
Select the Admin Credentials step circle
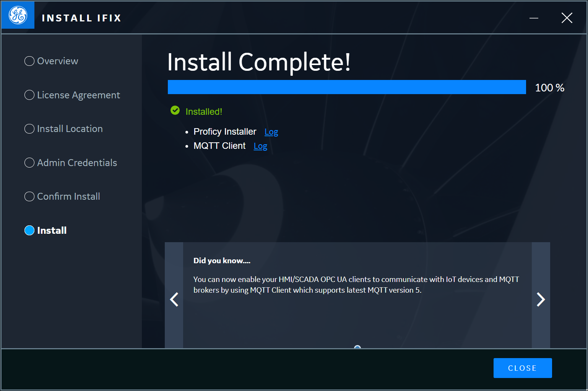[29, 163]
